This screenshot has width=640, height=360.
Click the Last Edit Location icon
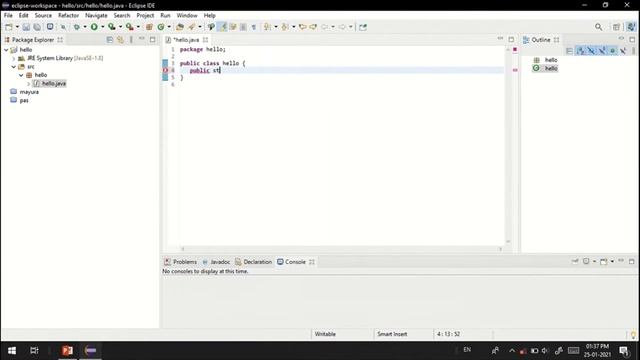pyautogui.click(x=302, y=27)
